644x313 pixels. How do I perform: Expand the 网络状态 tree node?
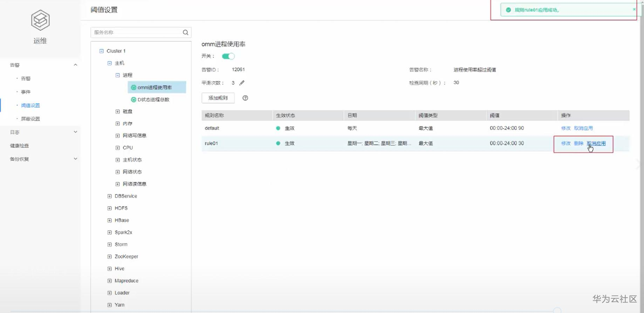[x=117, y=172]
